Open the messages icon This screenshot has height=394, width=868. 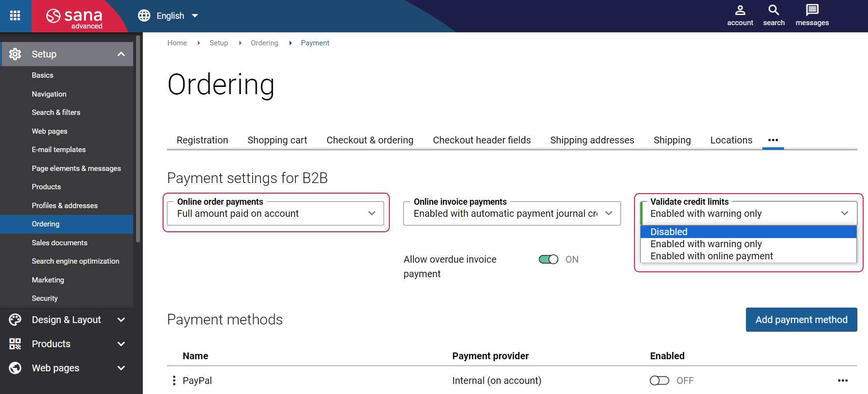[812, 15]
